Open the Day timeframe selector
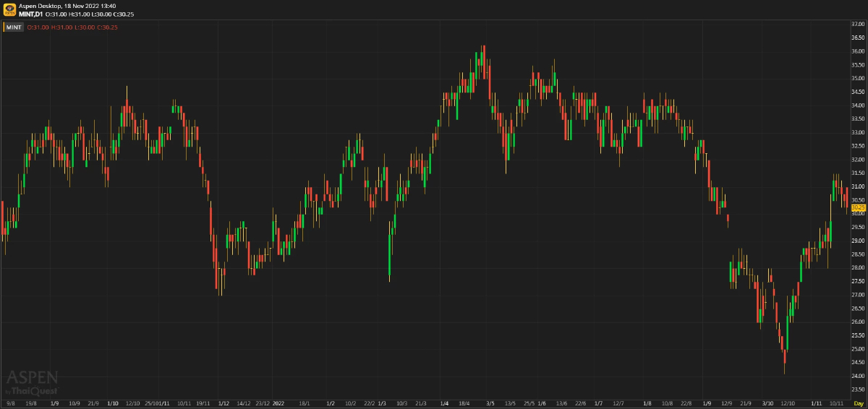Screen dimensions: 868x409 tap(859, 403)
